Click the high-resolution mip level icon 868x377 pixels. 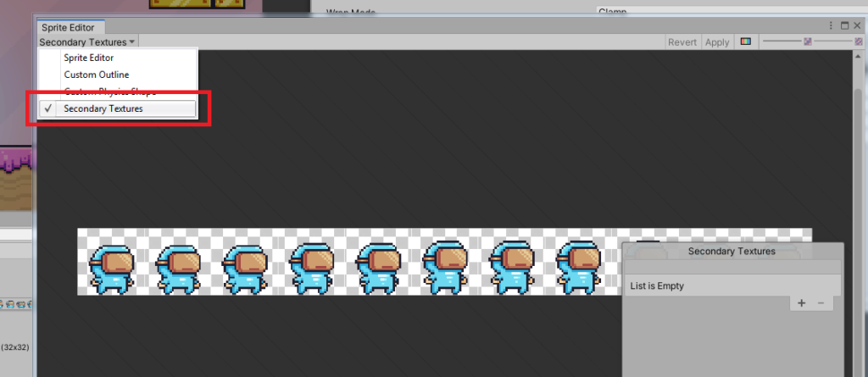[x=859, y=42]
